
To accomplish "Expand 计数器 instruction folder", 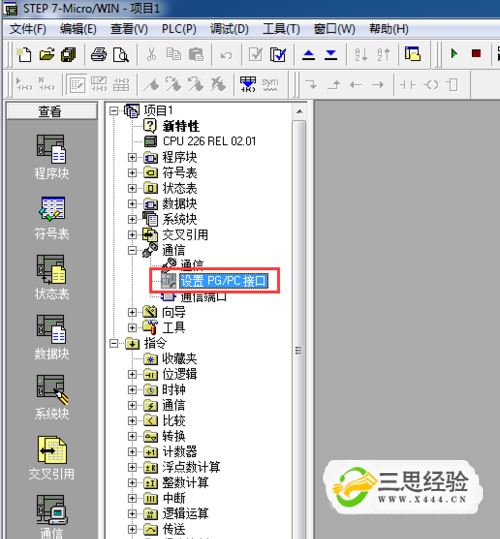I will pos(132,452).
